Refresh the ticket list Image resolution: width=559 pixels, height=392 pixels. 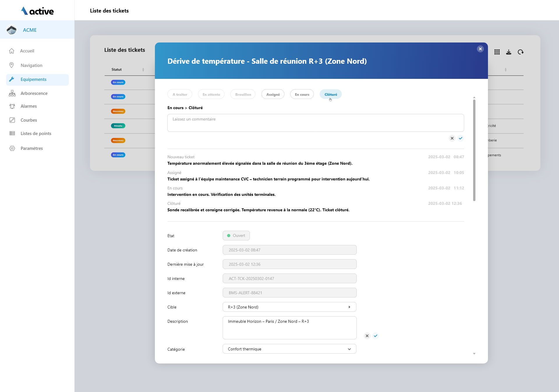pyautogui.click(x=521, y=52)
